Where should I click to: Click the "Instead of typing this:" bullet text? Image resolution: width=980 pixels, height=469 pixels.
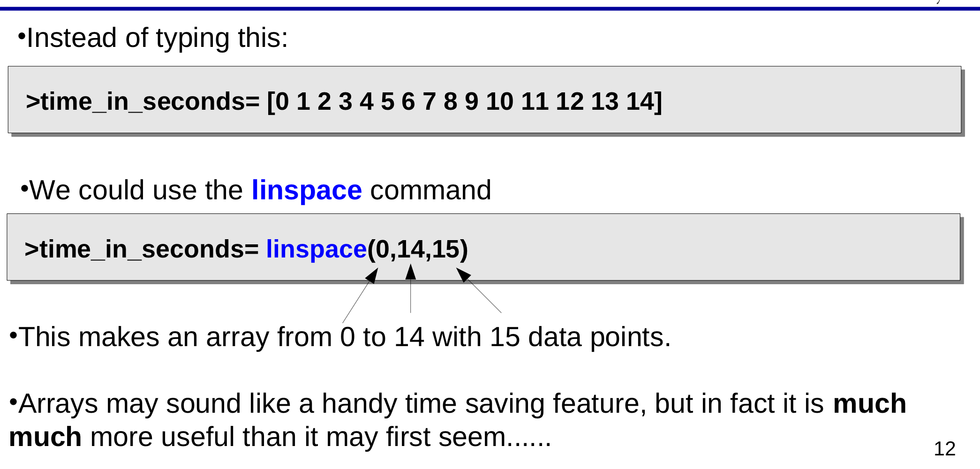(157, 38)
